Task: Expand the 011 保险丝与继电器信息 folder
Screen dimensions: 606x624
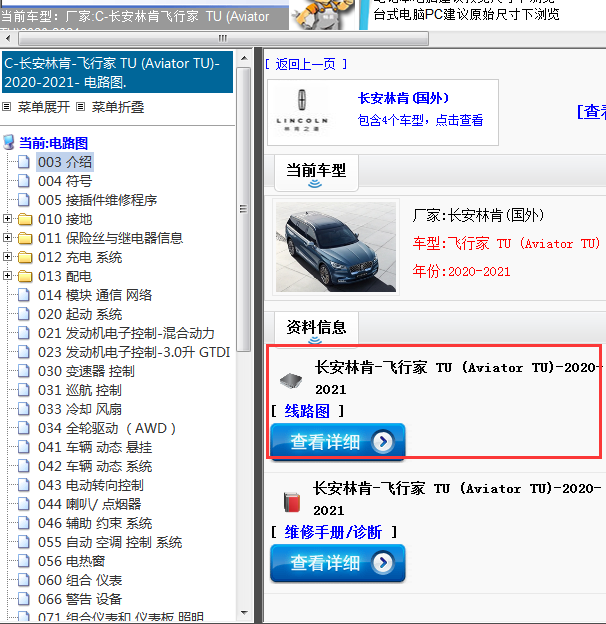Action: 7,238
